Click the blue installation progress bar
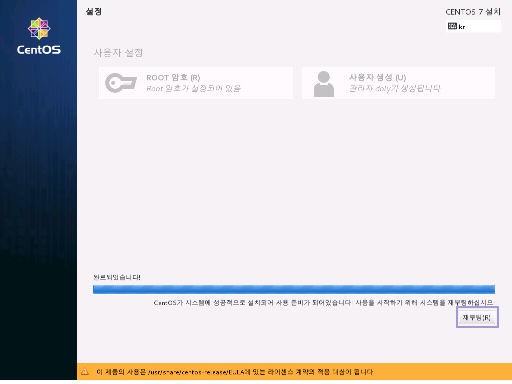 294,289
